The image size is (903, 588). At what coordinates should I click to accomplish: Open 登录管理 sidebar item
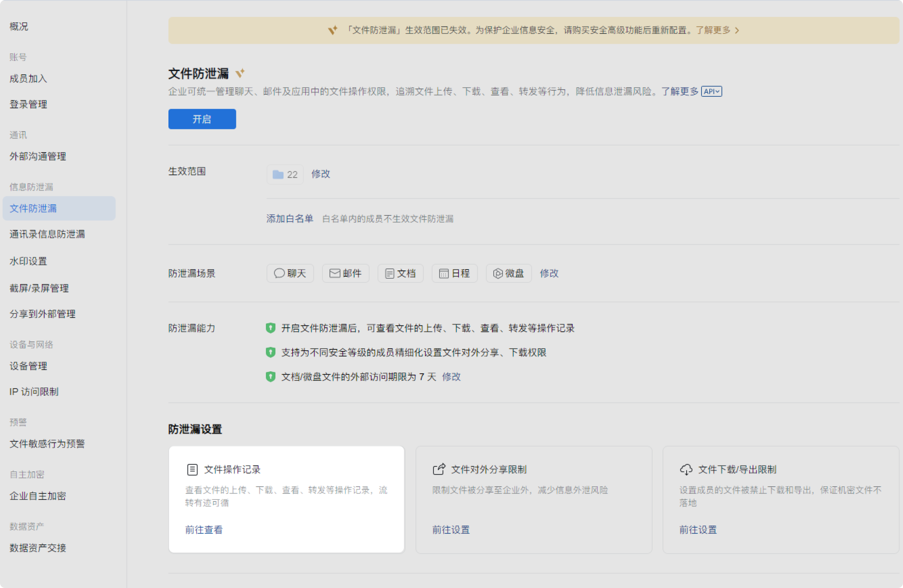[x=28, y=104]
